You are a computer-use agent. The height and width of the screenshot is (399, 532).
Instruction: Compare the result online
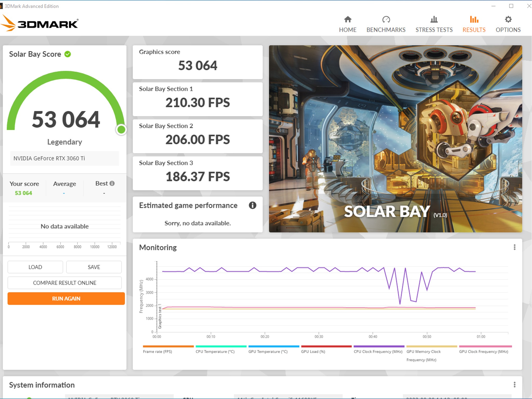tap(64, 283)
